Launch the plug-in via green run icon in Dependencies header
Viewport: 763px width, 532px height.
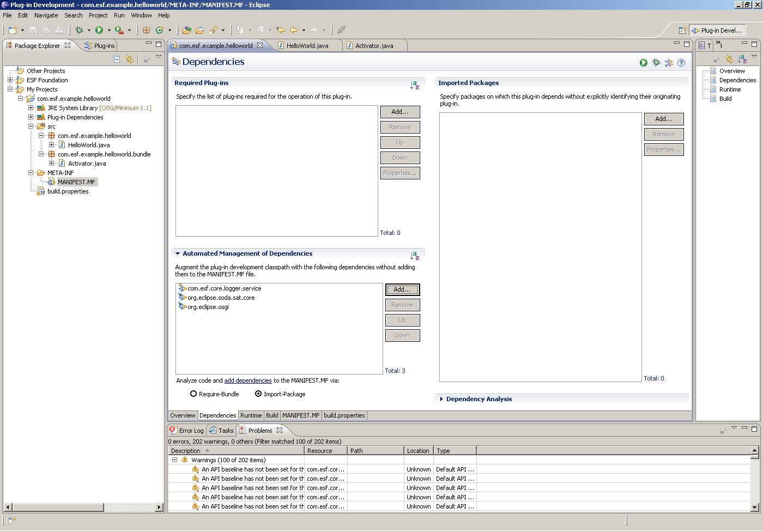point(644,63)
